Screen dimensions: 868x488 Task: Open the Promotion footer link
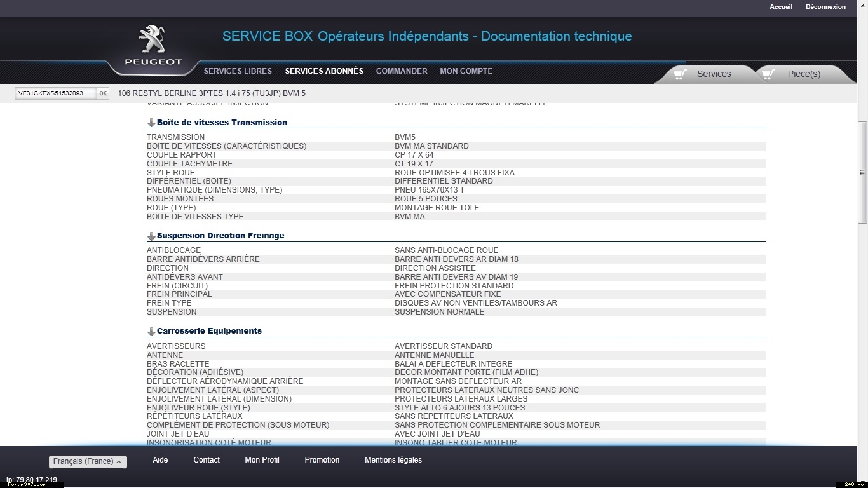(x=322, y=460)
